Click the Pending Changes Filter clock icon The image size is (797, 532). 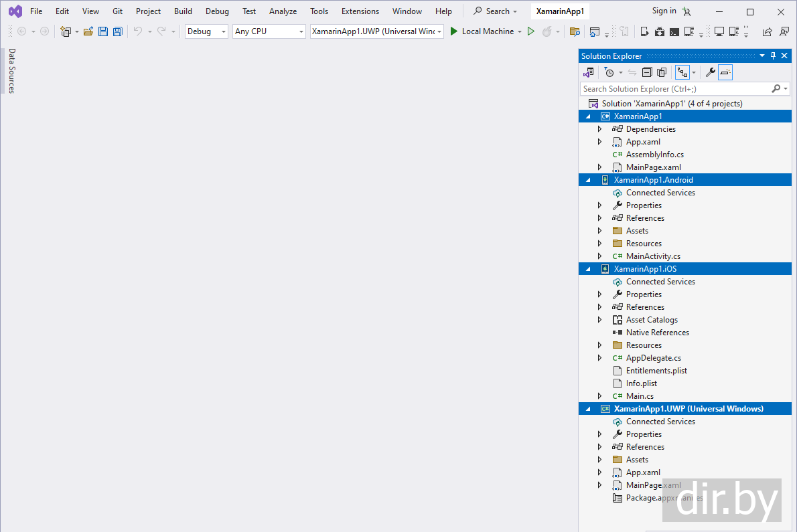point(609,72)
